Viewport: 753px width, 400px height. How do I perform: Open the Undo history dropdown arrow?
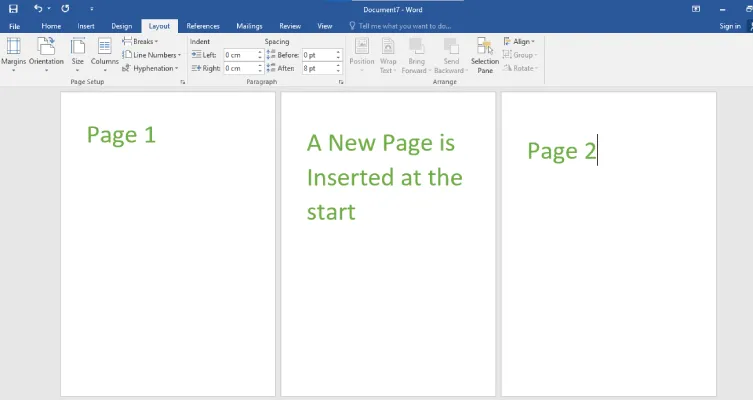(x=49, y=9)
